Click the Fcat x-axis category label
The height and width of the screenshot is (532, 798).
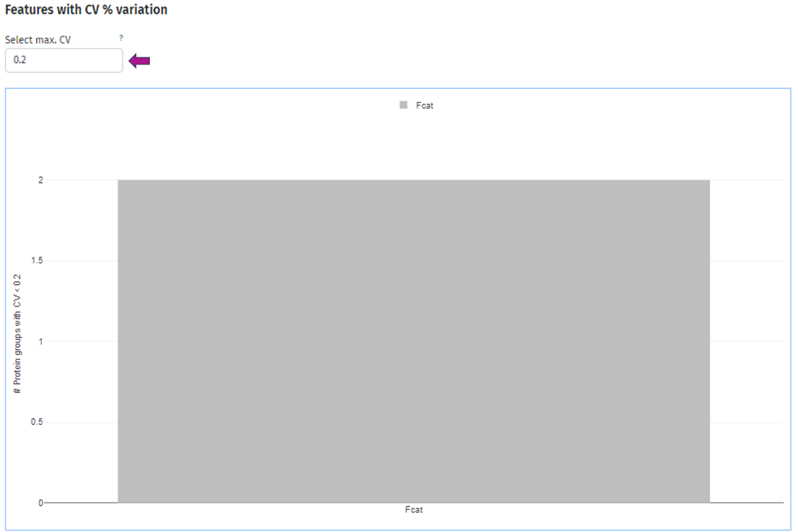(x=413, y=510)
